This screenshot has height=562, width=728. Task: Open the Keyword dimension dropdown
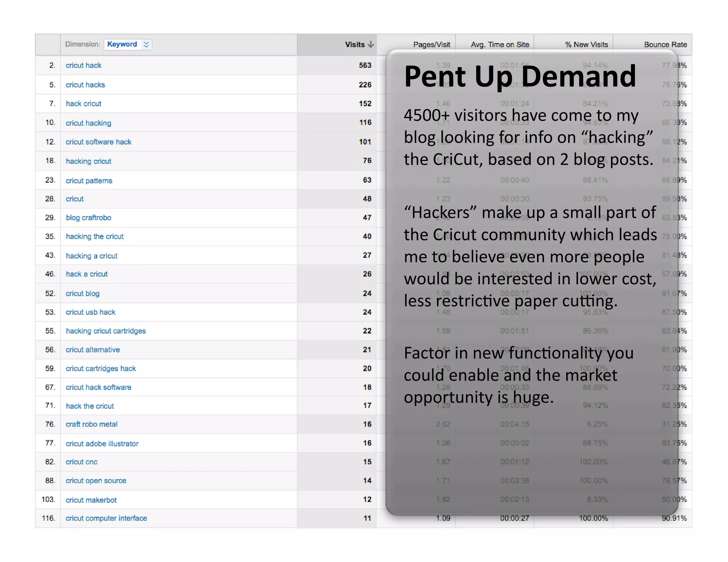[128, 44]
